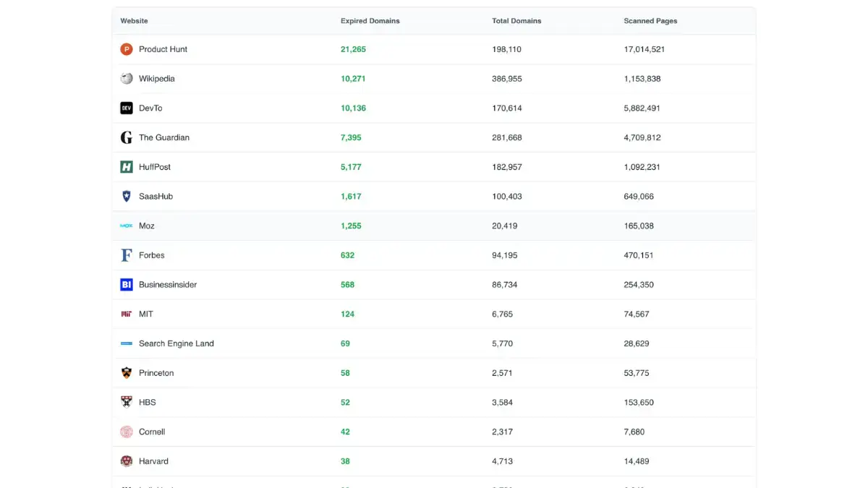This screenshot has width=868, height=488.
Task: Select expired domains value 1,255
Action: coord(351,226)
